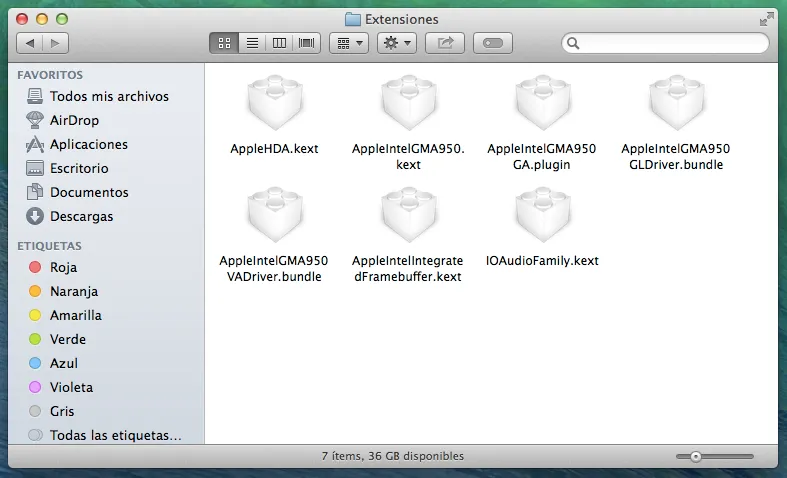Click the AppleIntelGMA950.kext file name
Viewport: 787px width, 478px height.
click(409, 157)
